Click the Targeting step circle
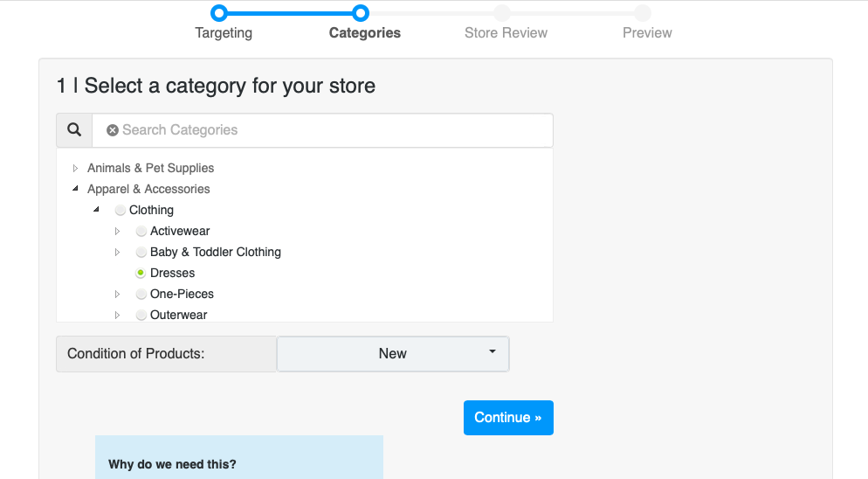The image size is (868, 479). click(x=219, y=13)
